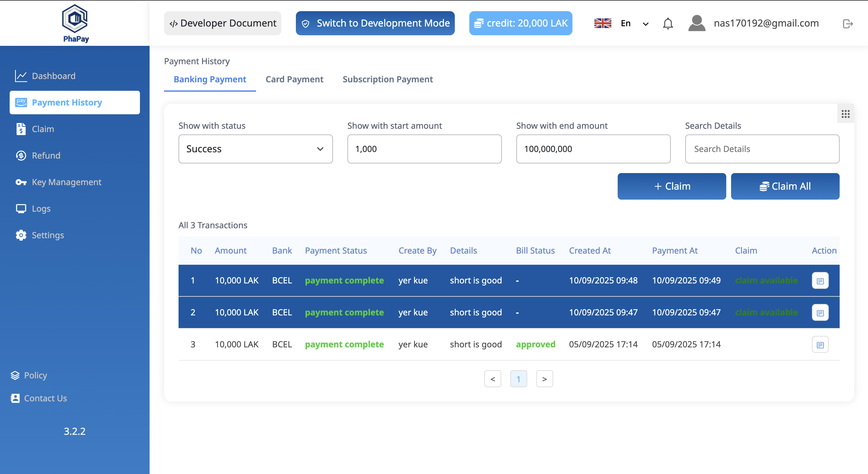Viewport: 868px width, 474px height.
Task: Click Switch to Development Mode button
Action: (375, 23)
